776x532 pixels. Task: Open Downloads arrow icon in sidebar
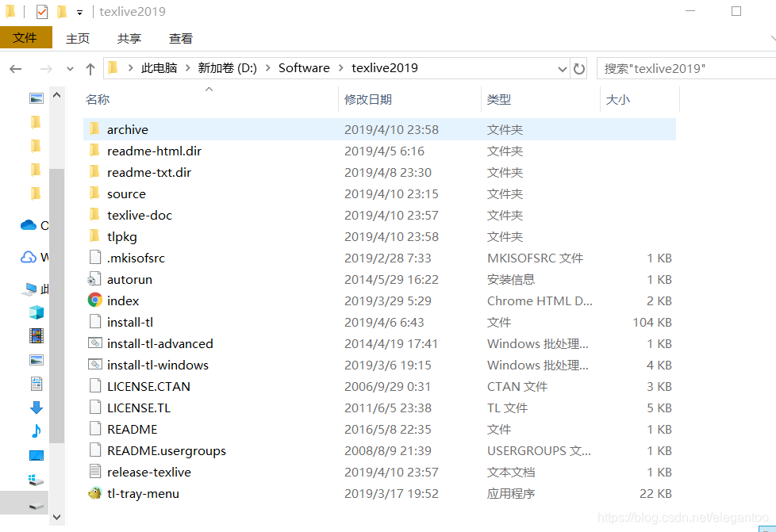(x=36, y=408)
